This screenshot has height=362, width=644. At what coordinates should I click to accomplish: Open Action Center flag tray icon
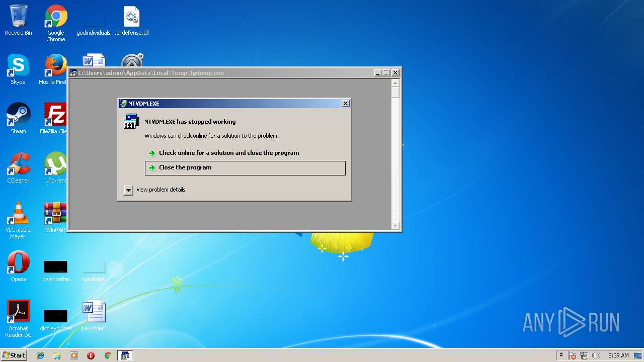[x=573, y=355]
